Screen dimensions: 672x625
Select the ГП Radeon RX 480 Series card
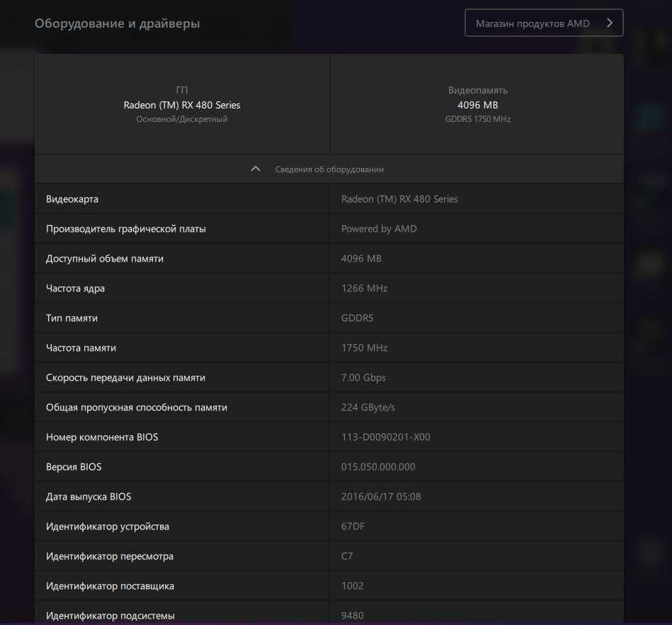tap(182, 104)
